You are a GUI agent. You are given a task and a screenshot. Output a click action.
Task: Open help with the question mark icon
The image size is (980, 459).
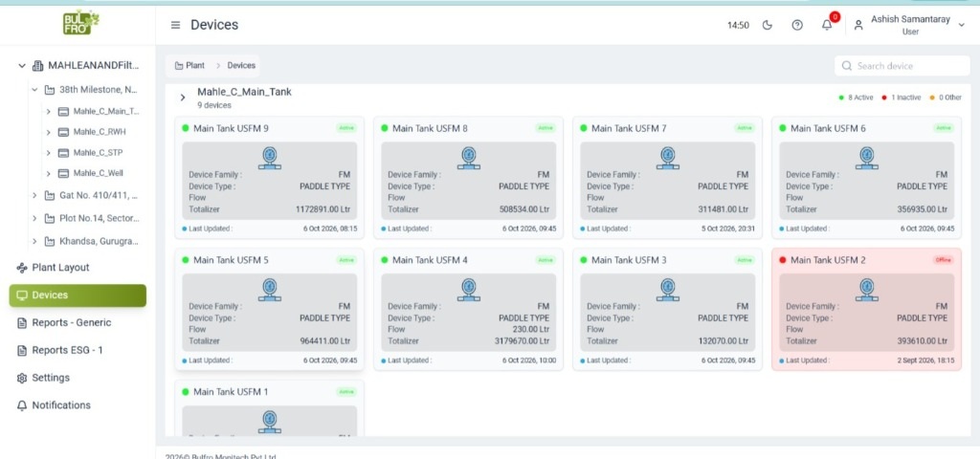click(797, 25)
